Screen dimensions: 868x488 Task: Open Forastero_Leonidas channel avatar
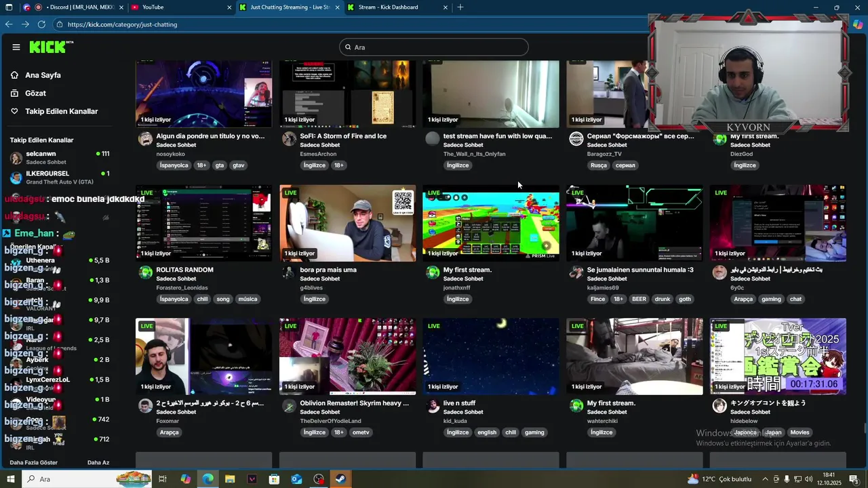coord(145,272)
